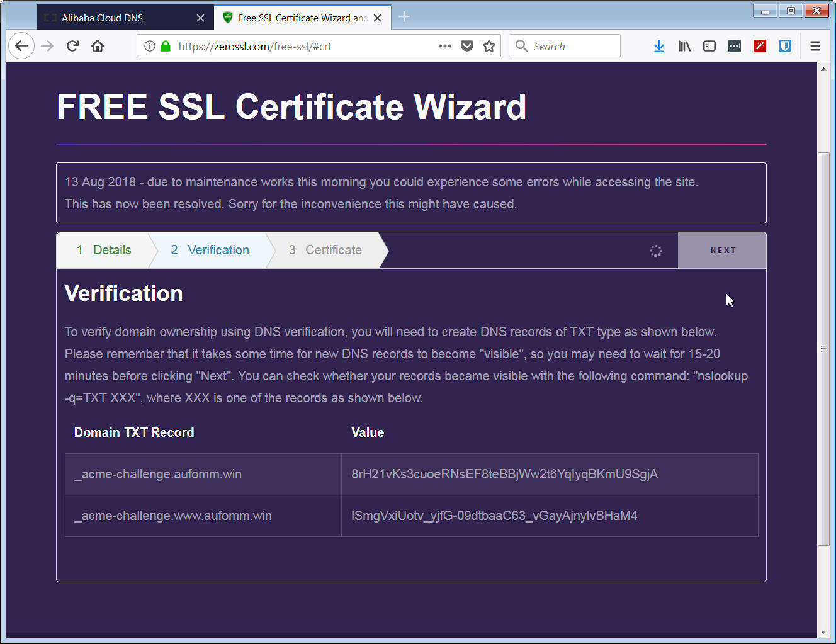Open the Downloads panel
The image size is (836, 644).
click(659, 46)
